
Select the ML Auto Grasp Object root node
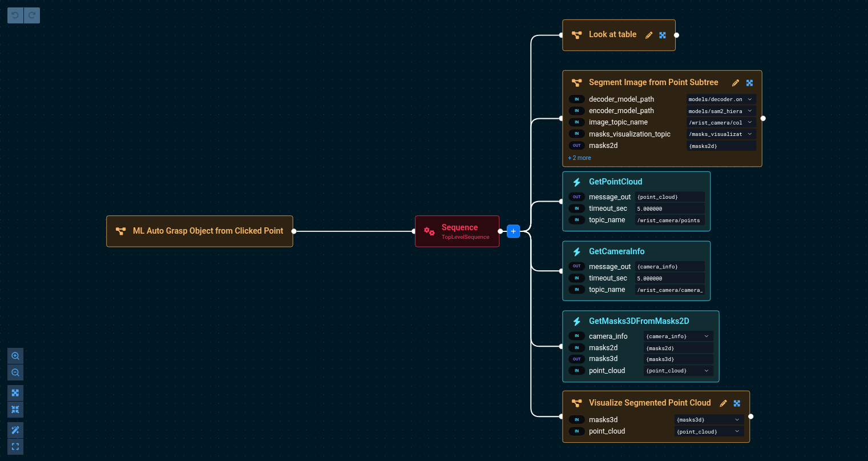(200, 231)
